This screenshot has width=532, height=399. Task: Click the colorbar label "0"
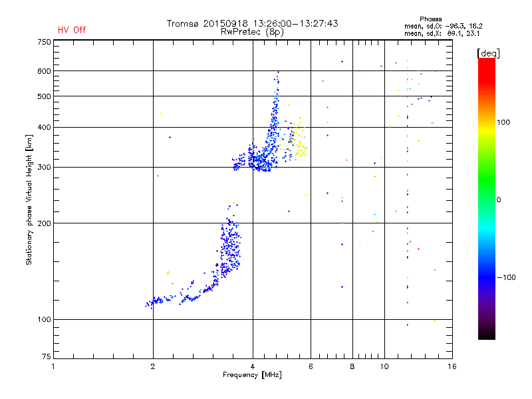pos(499,200)
